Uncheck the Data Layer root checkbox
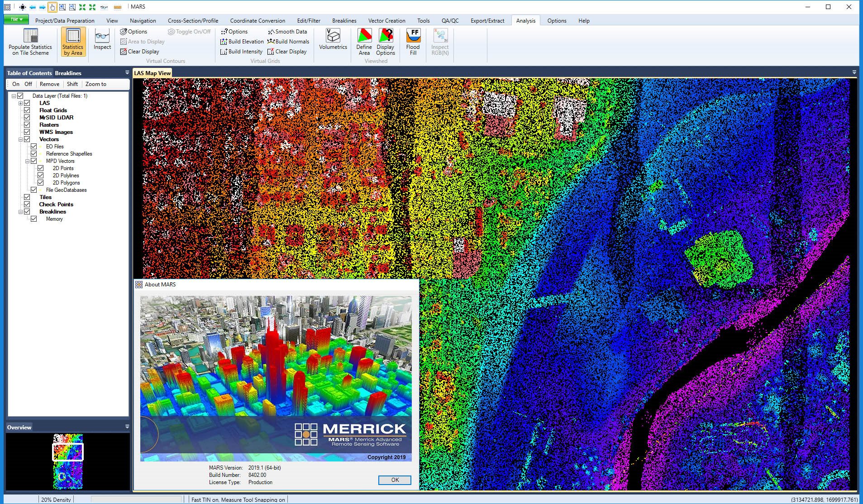Image resolution: width=863 pixels, height=504 pixels. coord(20,96)
